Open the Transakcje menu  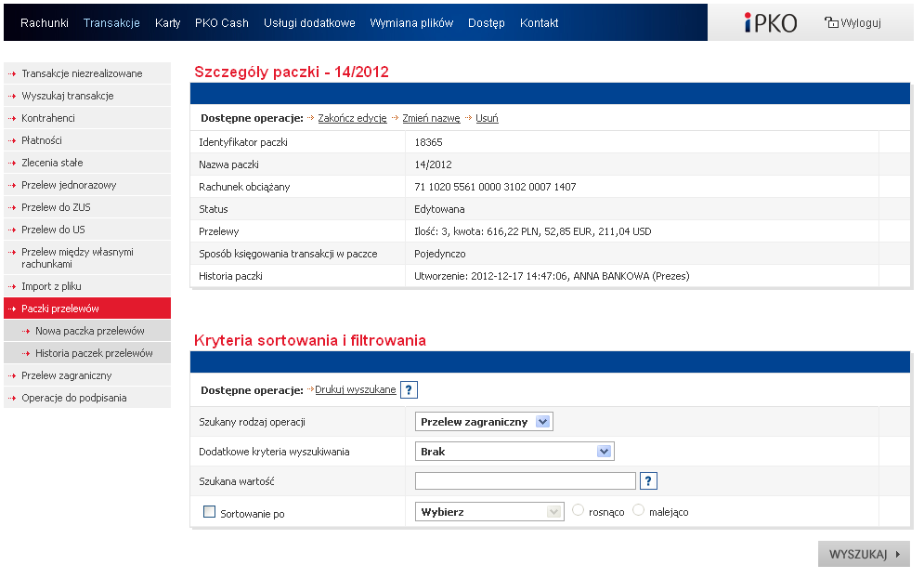coord(111,23)
